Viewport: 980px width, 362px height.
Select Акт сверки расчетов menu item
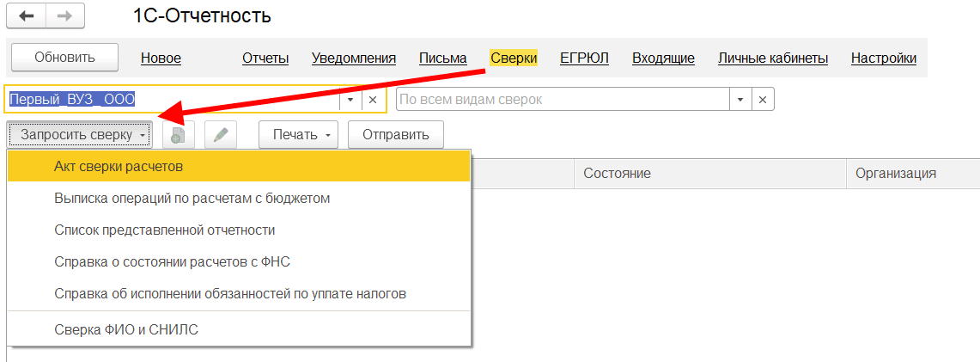(x=119, y=166)
